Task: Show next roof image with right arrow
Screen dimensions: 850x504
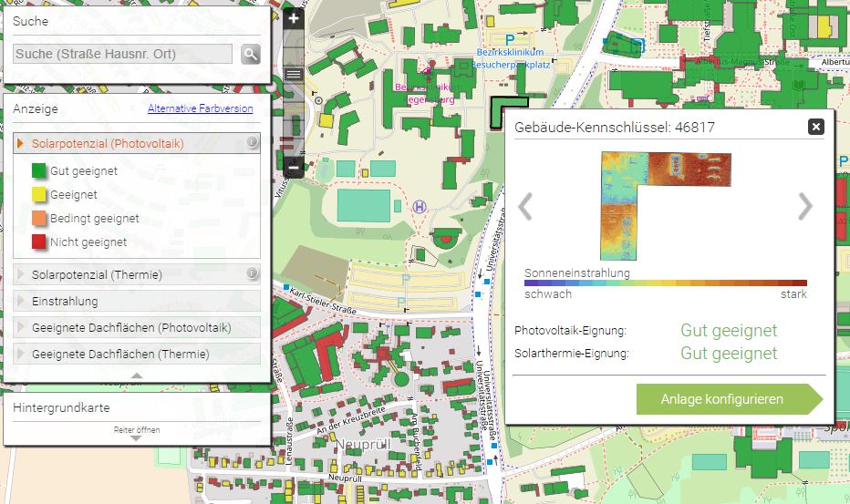Action: (x=804, y=207)
